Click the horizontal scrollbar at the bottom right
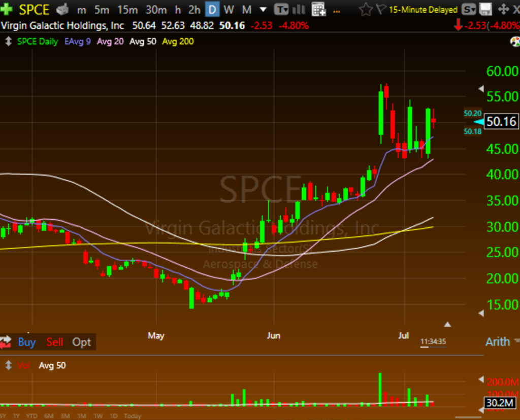520x420 pixels. [469, 417]
